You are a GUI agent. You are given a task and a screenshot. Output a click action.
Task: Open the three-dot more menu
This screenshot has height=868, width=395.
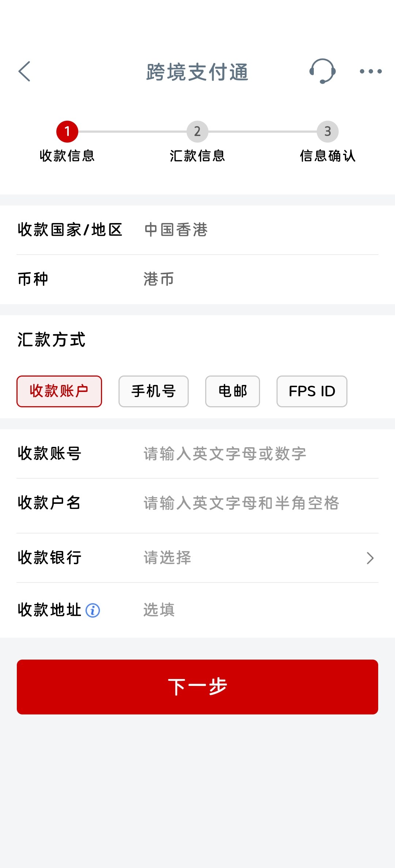(370, 71)
